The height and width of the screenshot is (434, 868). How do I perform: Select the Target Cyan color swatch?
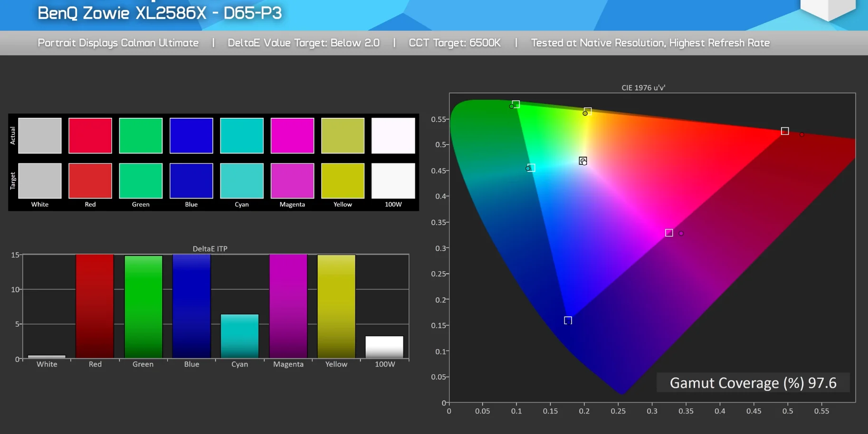[x=242, y=181]
